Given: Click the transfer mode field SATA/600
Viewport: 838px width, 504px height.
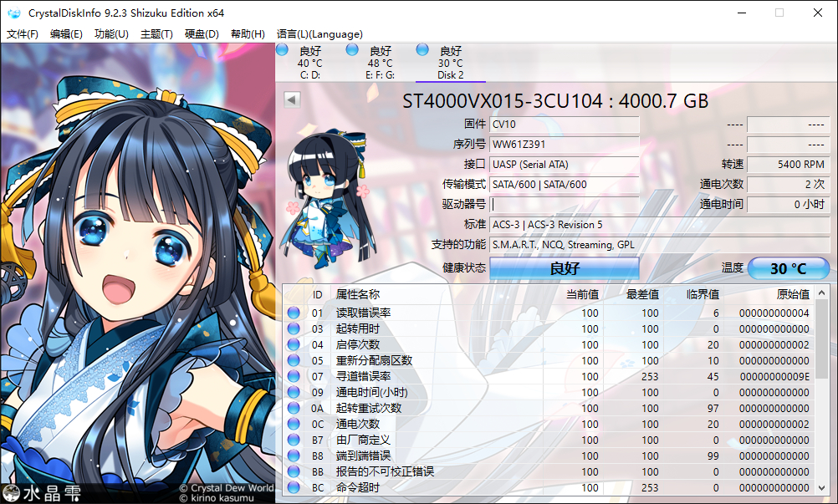Looking at the screenshot, I should 565,184.
